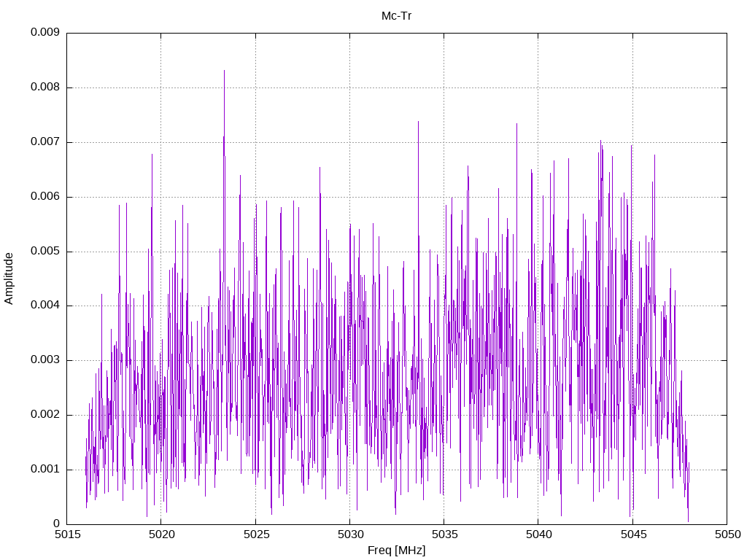Screen dimensions: 747x560
Task: Click the Freq [MHz] x-axis label
Action: [x=396, y=551]
